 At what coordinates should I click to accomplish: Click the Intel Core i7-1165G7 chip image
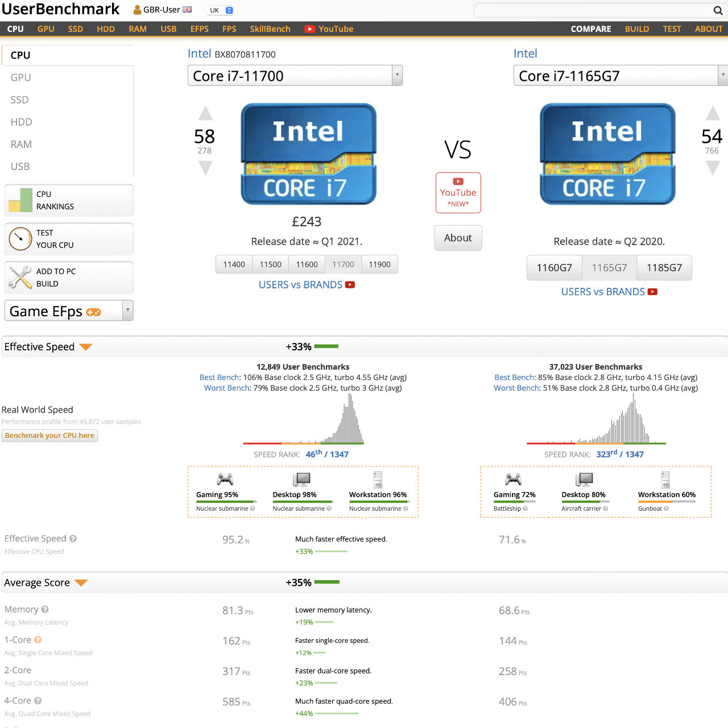tap(607, 154)
